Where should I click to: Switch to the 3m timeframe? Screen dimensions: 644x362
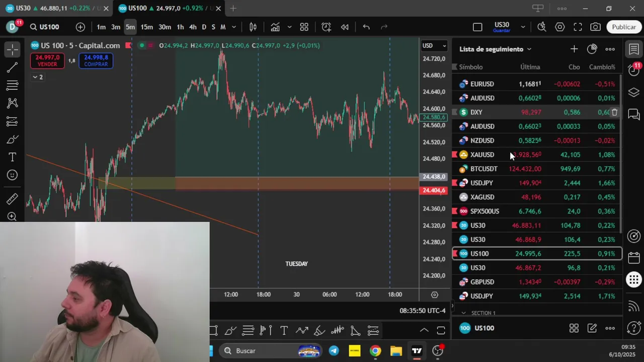pos(116,27)
